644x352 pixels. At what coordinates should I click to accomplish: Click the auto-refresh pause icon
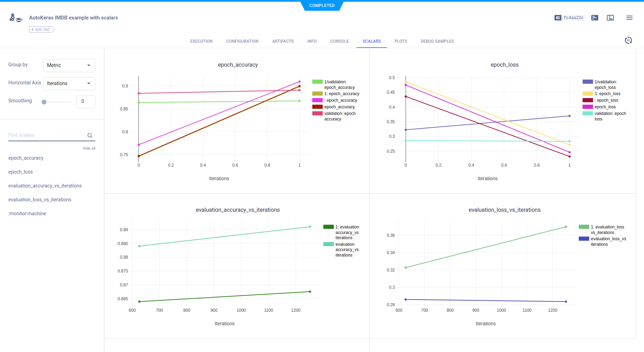pos(628,41)
